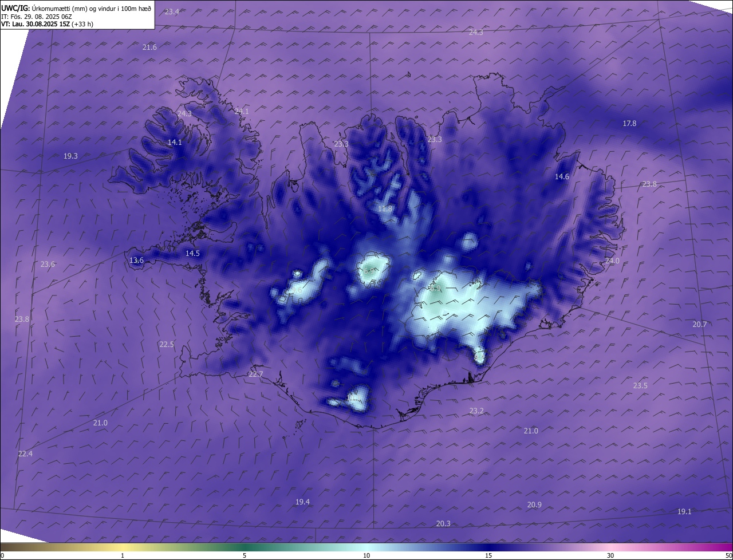Click the 23.6 value label

48,264
